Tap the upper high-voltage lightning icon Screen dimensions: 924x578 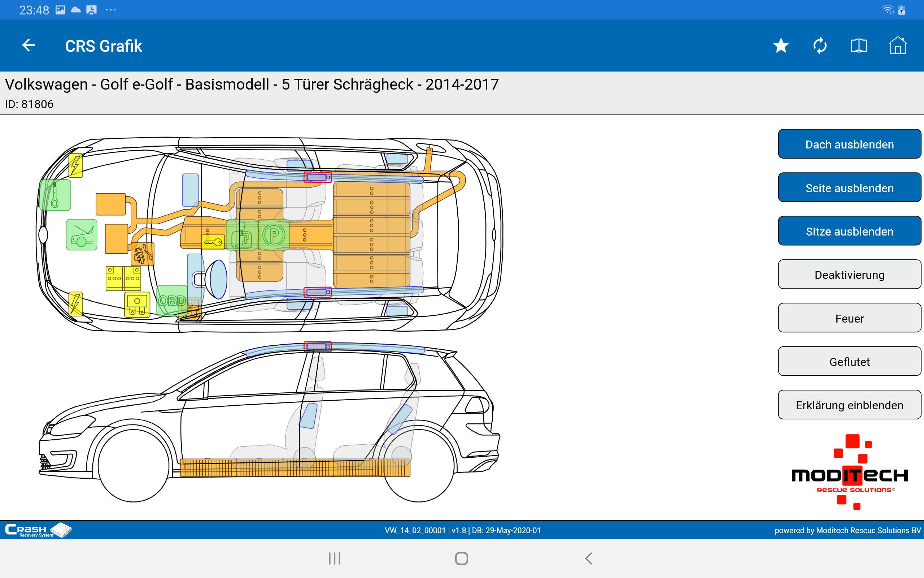(x=75, y=165)
